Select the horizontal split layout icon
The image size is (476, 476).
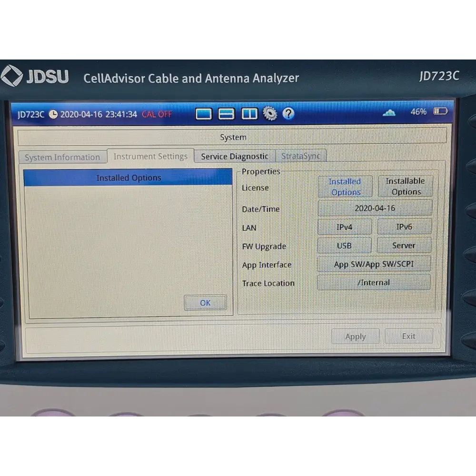226,114
